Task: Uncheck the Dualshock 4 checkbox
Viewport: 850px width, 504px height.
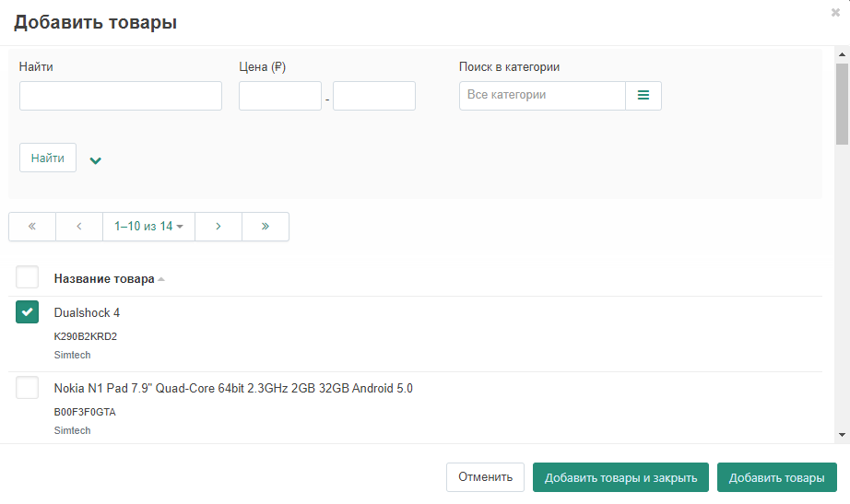Action: point(28,312)
